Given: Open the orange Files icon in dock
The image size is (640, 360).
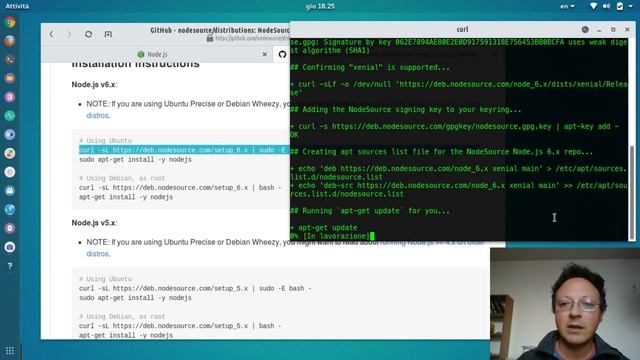Looking at the screenshot, I should (10, 78).
